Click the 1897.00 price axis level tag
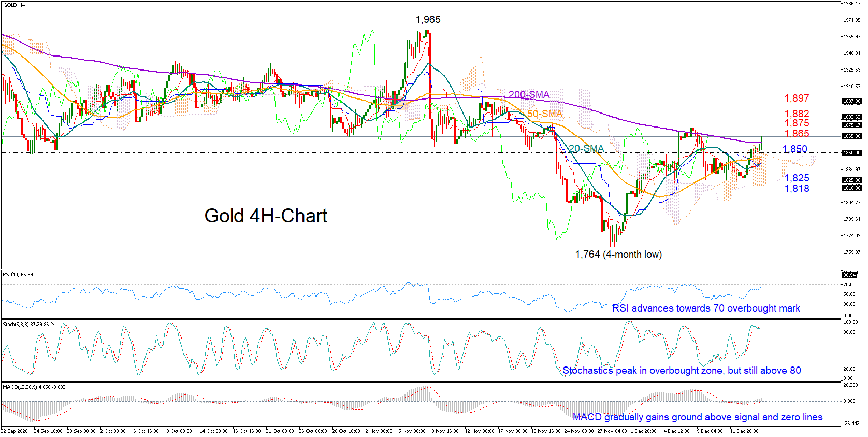This screenshot has width=868, height=437. pos(852,101)
